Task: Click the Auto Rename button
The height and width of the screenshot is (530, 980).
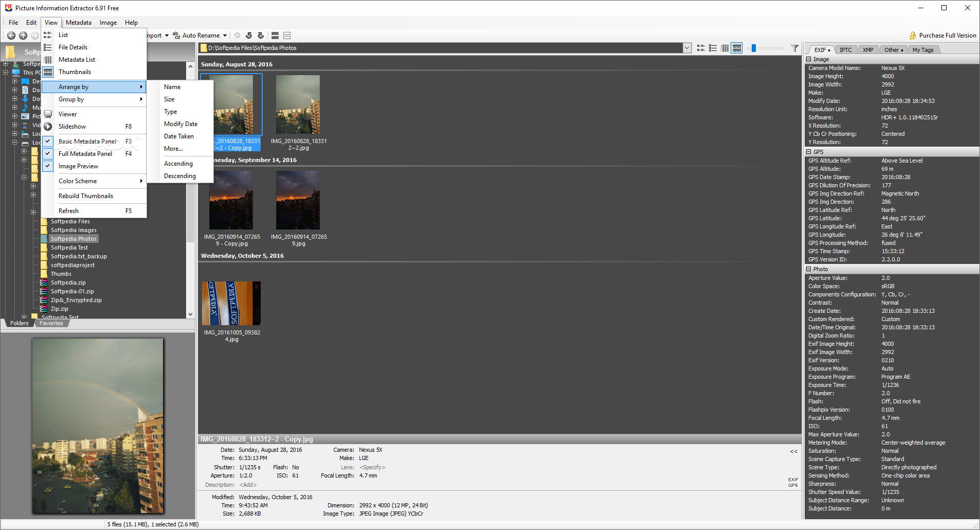Action: pos(201,36)
